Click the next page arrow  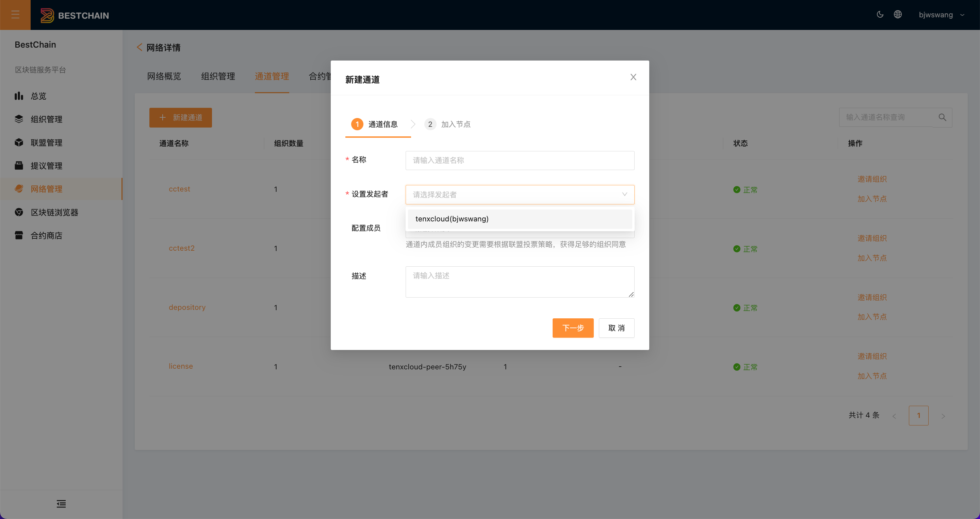click(x=943, y=416)
